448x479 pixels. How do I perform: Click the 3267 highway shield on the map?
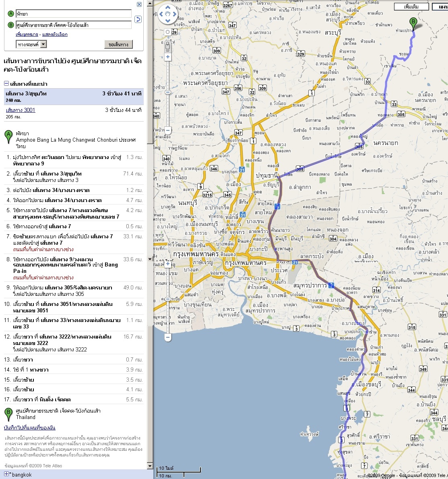(228, 5)
